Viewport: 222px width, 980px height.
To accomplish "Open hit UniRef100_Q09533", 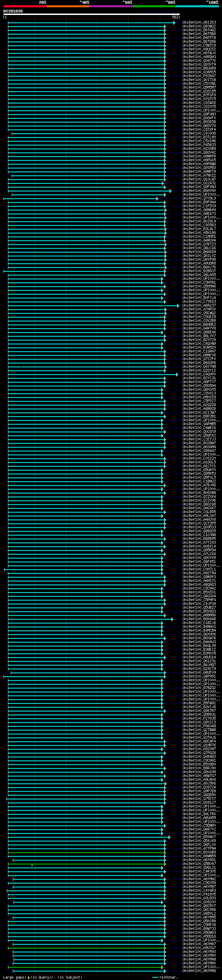I will (x=199, y=527).
